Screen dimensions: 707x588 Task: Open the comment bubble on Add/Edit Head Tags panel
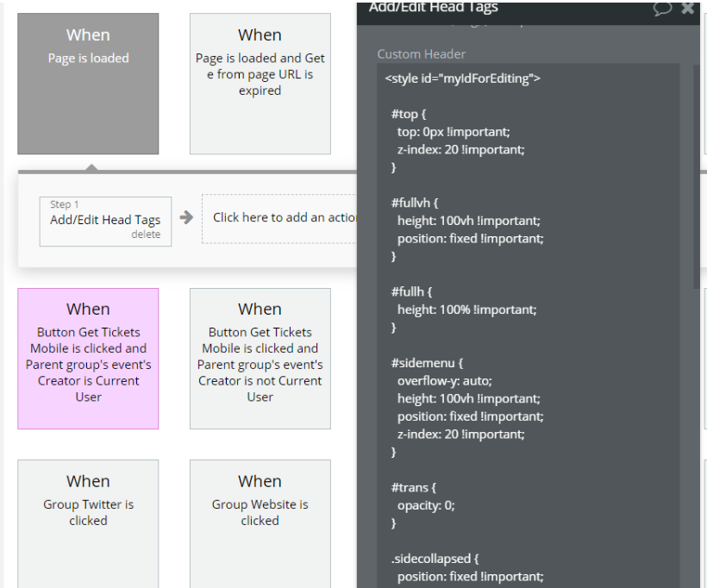point(662,9)
